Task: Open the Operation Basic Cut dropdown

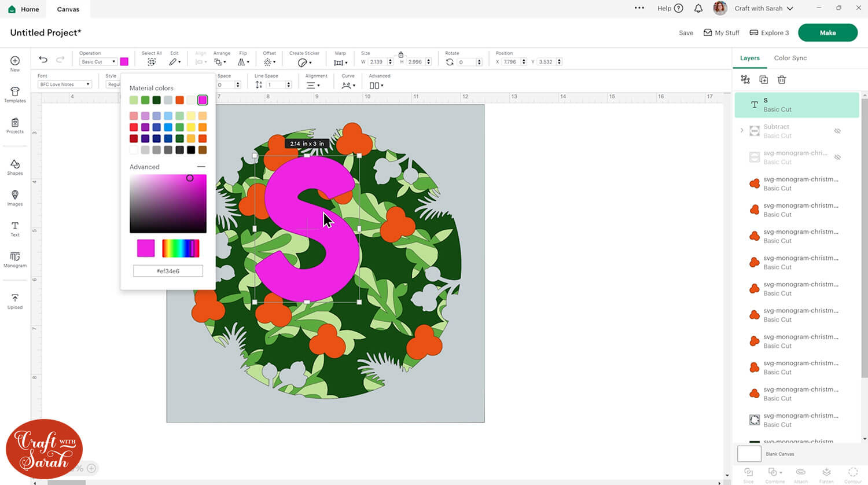Action: [x=98, y=62]
